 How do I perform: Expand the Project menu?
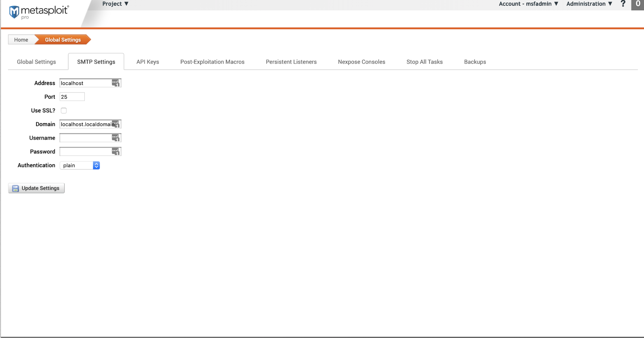(115, 4)
